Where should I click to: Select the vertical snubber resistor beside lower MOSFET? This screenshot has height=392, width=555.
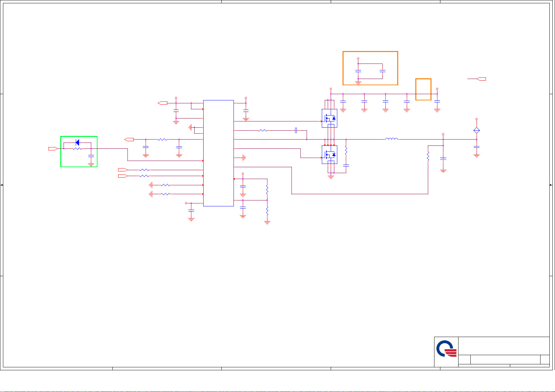click(346, 151)
